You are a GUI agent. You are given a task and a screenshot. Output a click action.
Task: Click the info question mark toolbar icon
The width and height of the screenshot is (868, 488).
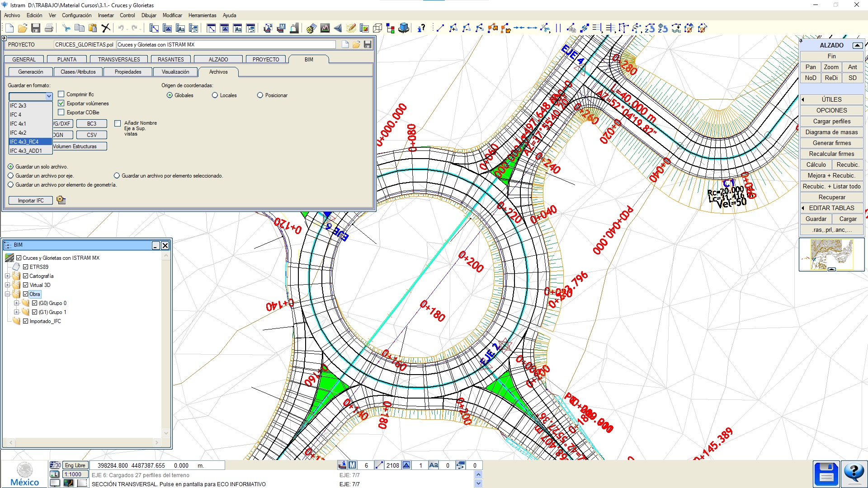click(421, 28)
